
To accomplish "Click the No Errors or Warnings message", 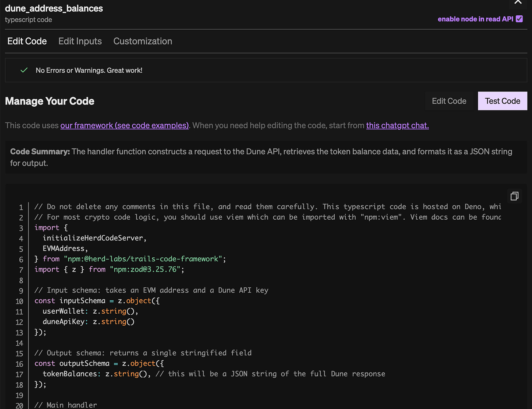I will 89,70.
